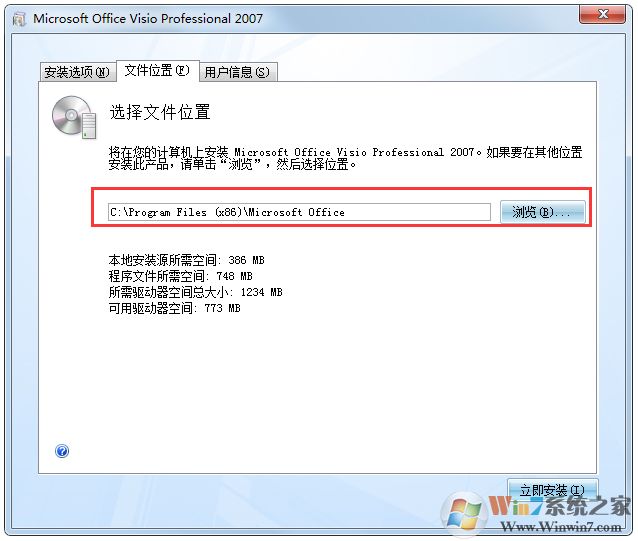Click the text 程序文件所需空间: 748 MB

tap(180, 276)
